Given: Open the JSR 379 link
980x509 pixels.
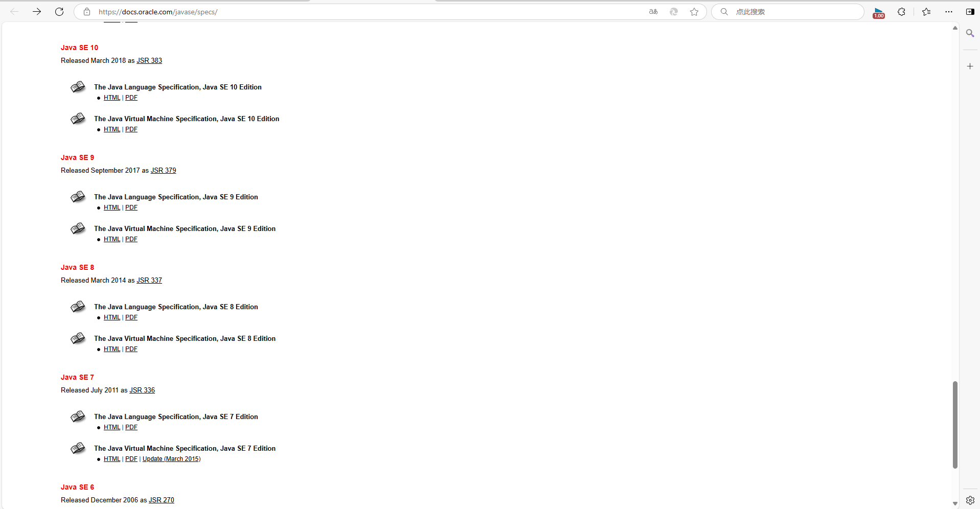Looking at the screenshot, I should click(163, 170).
